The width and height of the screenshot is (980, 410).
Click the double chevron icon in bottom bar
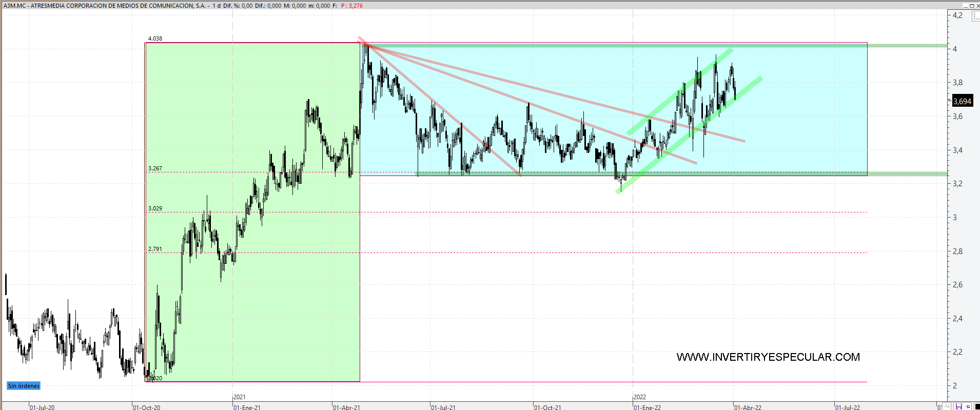(x=948, y=406)
